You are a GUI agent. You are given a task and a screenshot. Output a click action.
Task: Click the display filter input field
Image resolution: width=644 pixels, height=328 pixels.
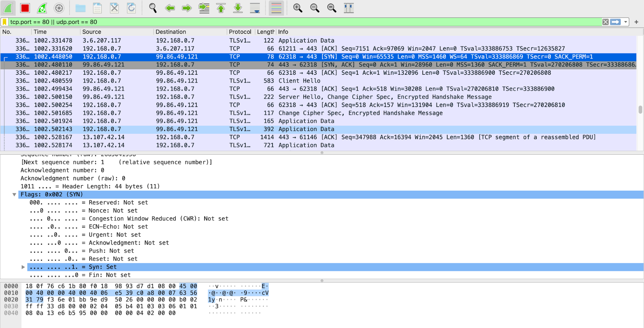point(290,22)
